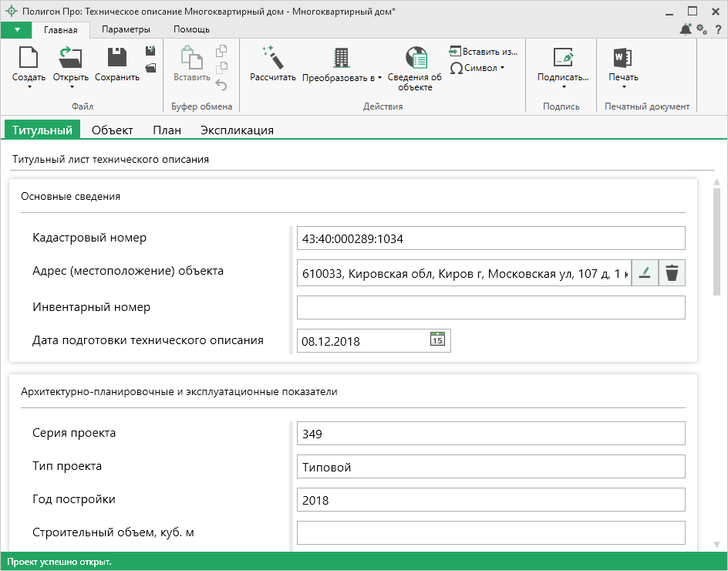Open the calendar date picker icon
This screenshot has width=728, height=571.
tap(437, 340)
